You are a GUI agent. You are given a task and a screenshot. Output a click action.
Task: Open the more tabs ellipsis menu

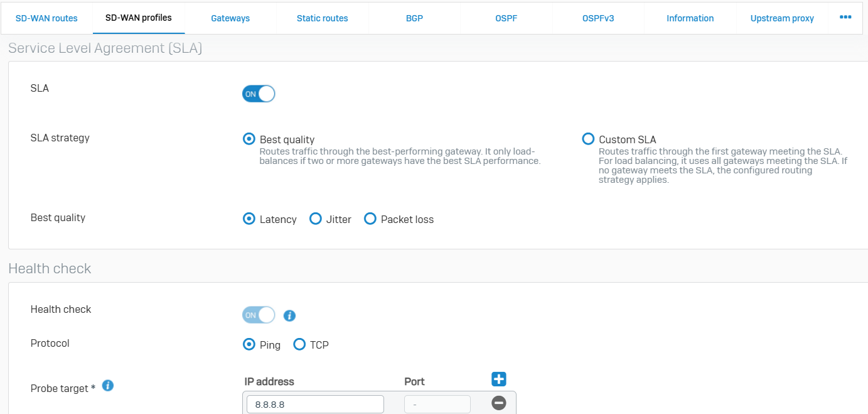pos(845,18)
